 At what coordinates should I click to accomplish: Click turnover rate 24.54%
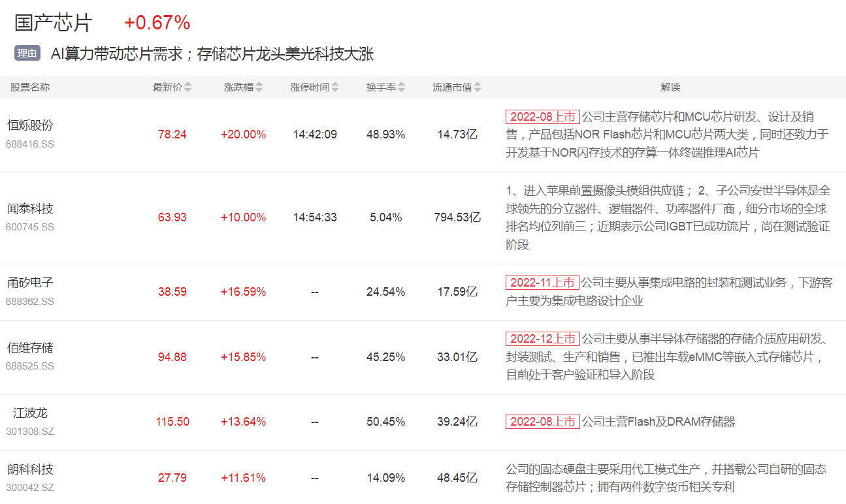point(386,292)
